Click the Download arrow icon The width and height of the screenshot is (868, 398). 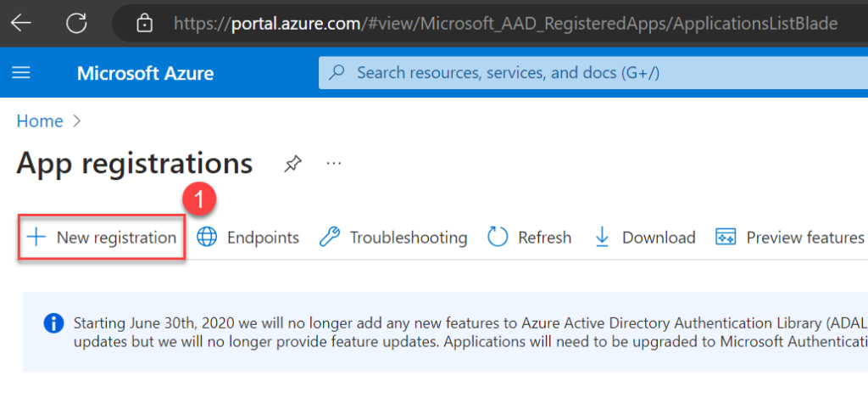coord(602,238)
